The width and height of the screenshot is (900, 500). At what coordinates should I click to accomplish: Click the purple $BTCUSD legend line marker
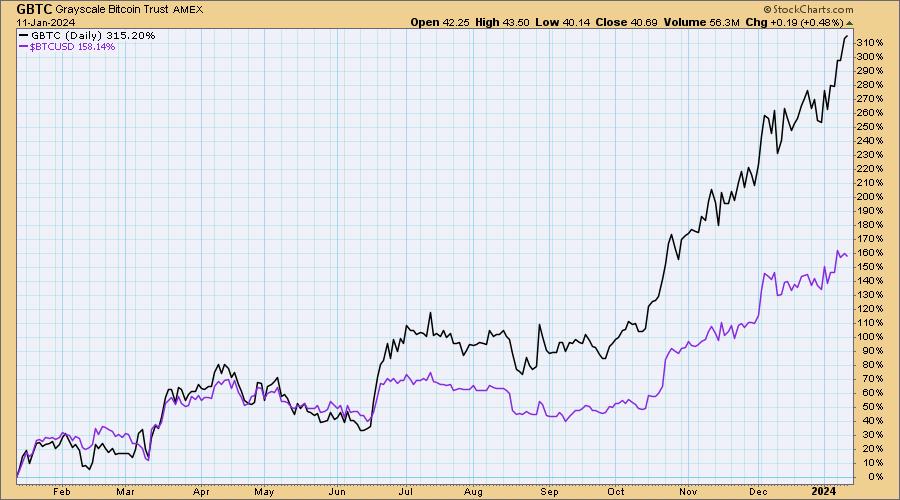click(x=24, y=47)
